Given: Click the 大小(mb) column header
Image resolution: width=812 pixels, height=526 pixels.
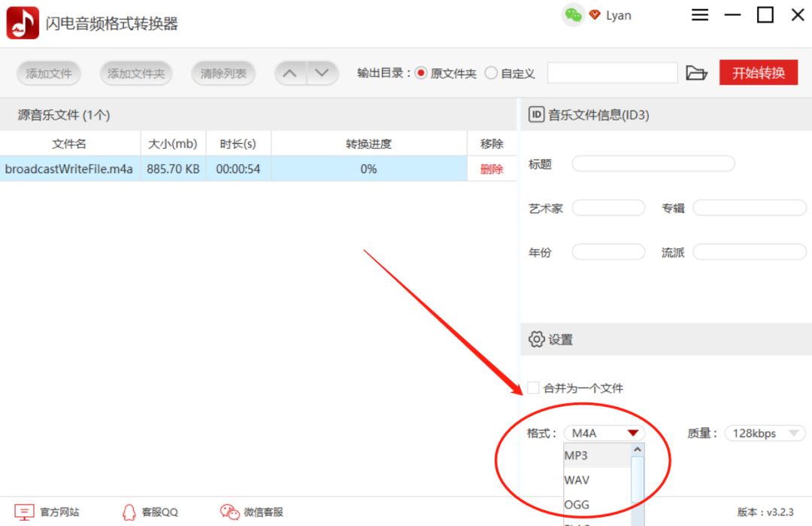Looking at the screenshot, I should (173, 144).
